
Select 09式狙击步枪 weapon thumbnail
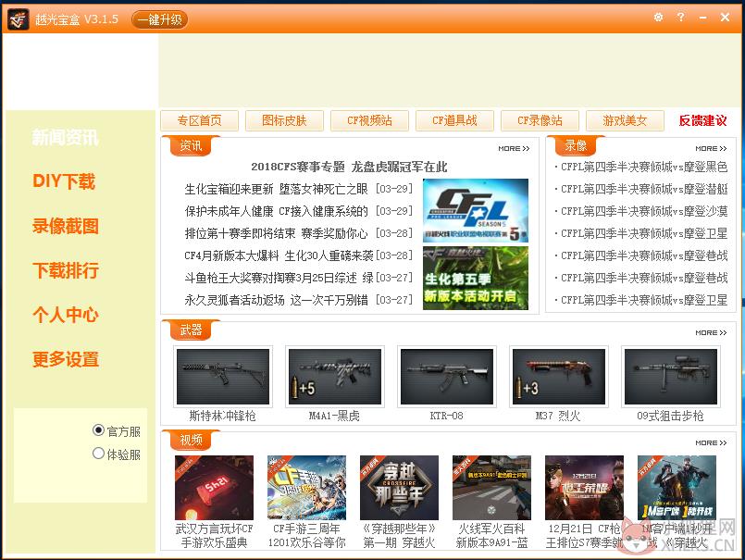(671, 377)
